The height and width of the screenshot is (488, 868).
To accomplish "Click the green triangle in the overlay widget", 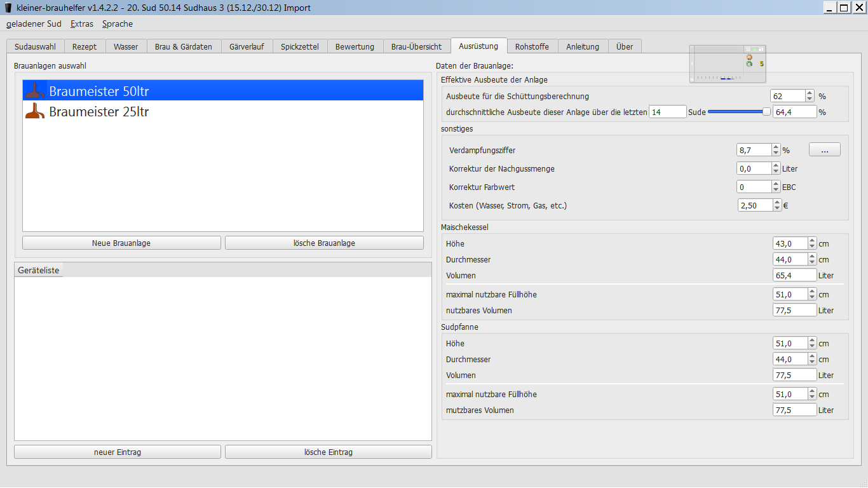I will pyautogui.click(x=754, y=49).
